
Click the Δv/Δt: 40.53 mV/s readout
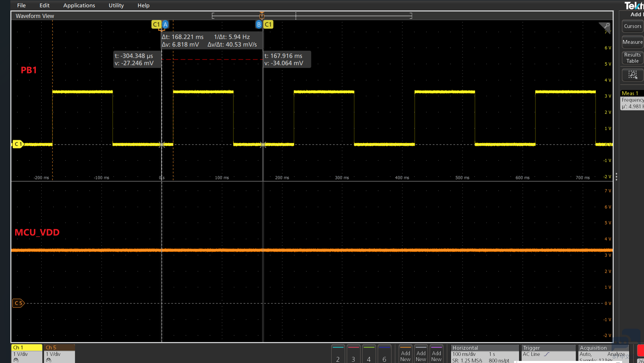(232, 44)
